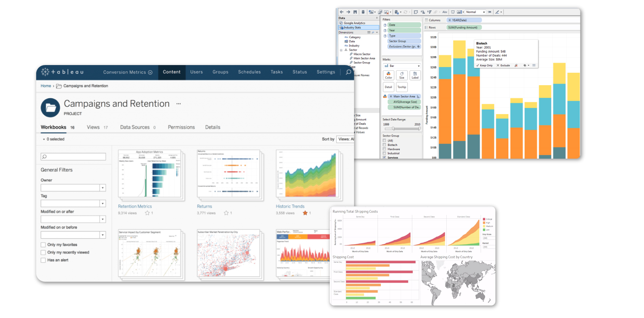Image resolution: width=644 pixels, height=318 pixels.
Task: Open the Retention Metrics workbook link
Action: coord(135,207)
